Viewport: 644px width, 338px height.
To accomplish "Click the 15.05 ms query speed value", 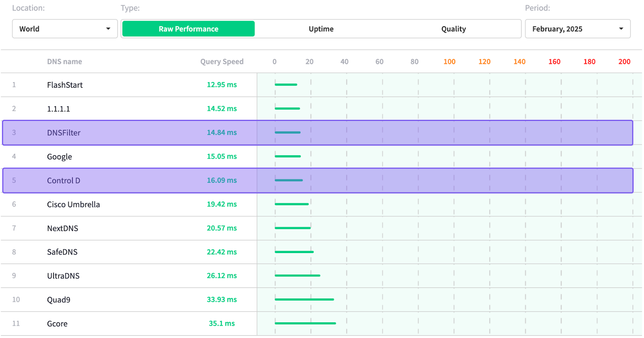I will click(222, 156).
